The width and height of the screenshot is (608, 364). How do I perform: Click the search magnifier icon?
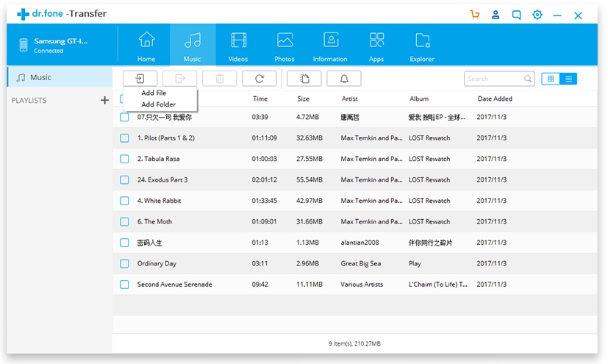point(528,79)
